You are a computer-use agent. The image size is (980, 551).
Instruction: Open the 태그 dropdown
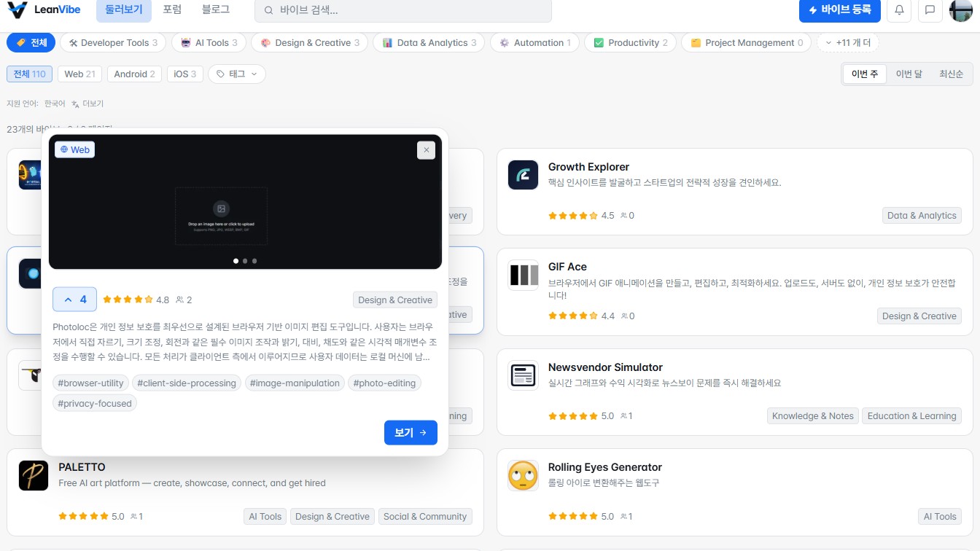pyautogui.click(x=237, y=74)
